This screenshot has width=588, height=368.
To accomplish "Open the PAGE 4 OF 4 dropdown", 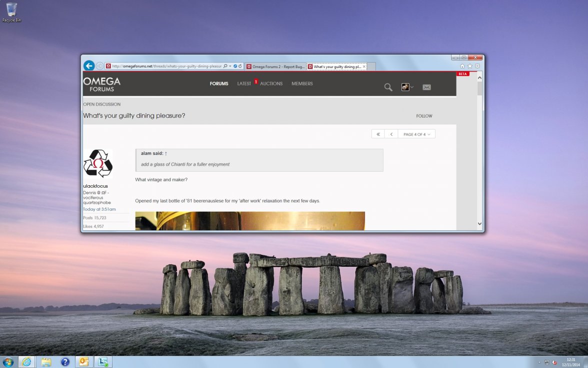I will [416, 134].
